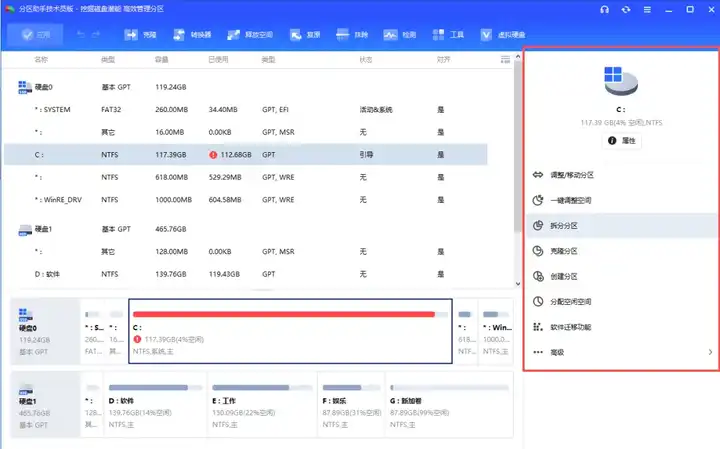Select the 硬盘1 disk block in disk map
This screenshot has width=720, height=449.
pyautogui.click(x=45, y=404)
